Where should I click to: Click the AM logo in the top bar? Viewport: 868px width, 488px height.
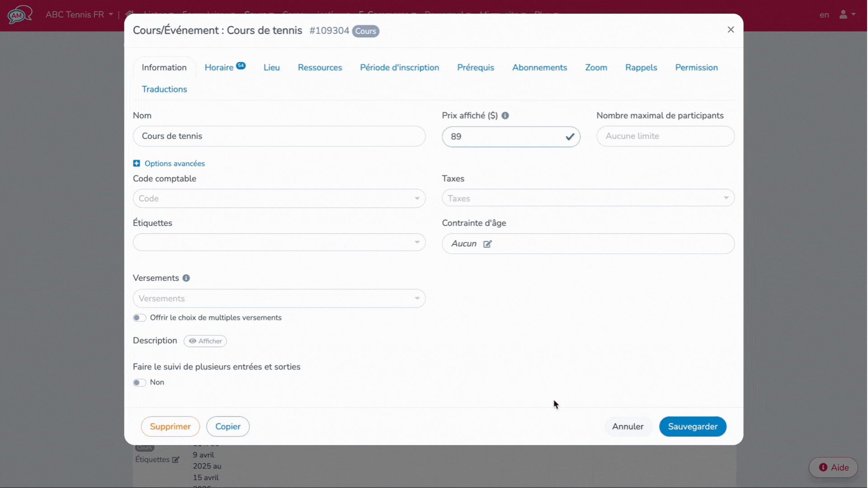coord(19,14)
